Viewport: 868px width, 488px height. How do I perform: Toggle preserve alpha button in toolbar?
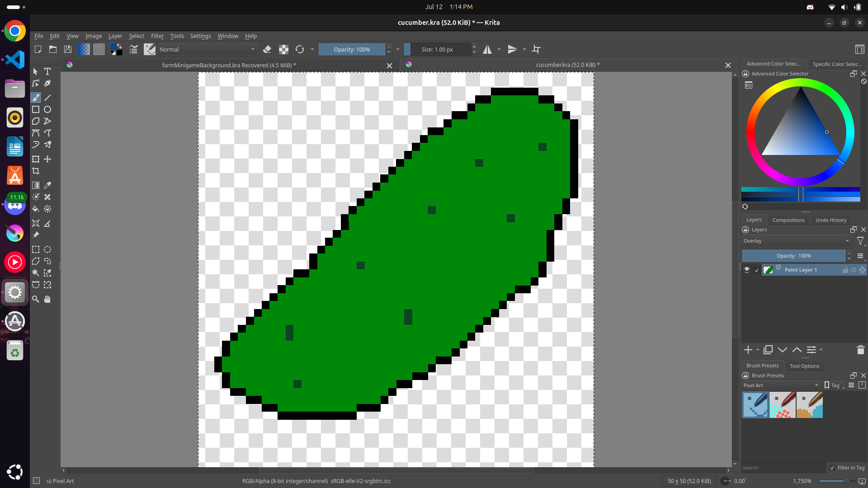(x=283, y=49)
